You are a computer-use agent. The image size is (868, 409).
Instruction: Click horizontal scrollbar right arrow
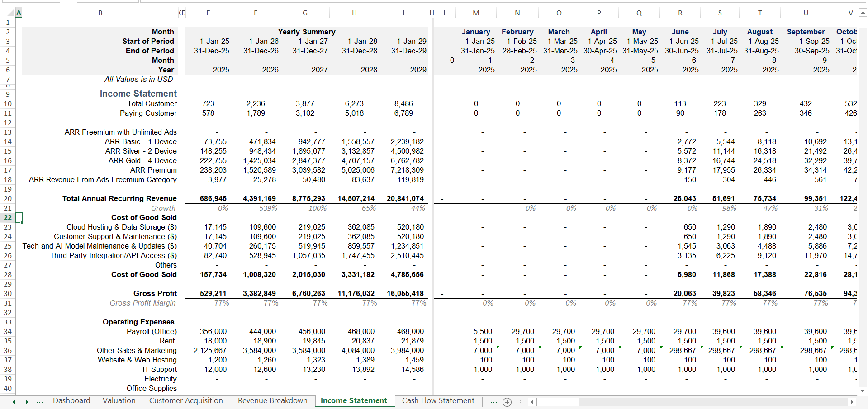click(x=852, y=402)
